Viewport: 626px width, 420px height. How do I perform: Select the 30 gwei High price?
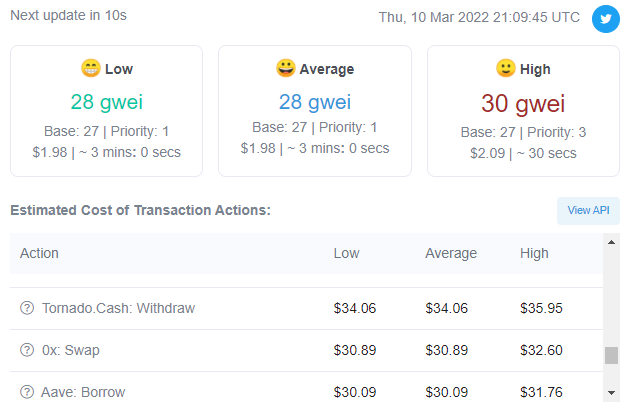[x=523, y=103]
